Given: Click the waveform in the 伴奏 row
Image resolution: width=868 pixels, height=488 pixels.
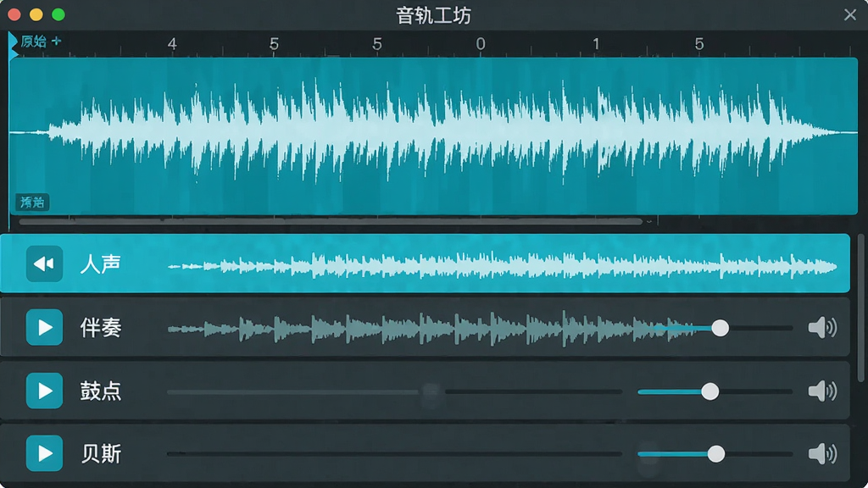Looking at the screenshot, I should 431,329.
